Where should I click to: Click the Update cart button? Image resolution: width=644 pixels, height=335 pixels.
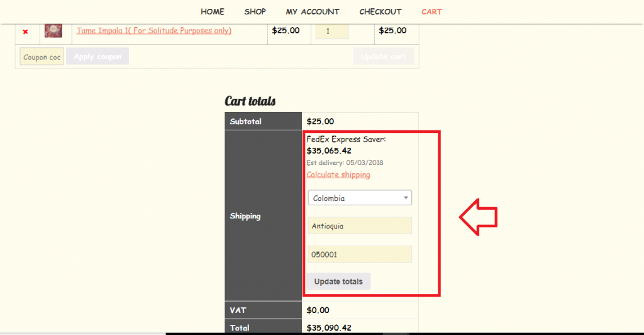pos(384,56)
